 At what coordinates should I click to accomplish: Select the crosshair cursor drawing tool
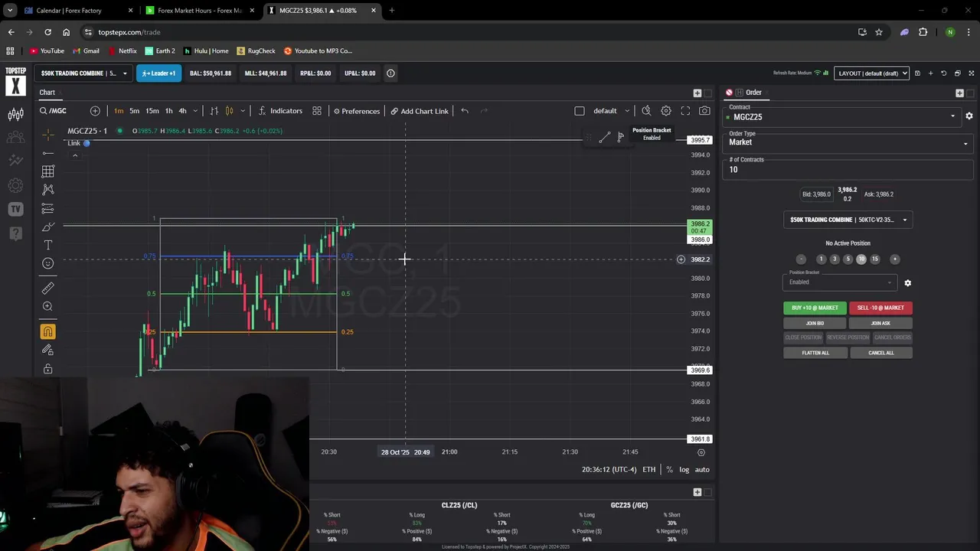47,135
